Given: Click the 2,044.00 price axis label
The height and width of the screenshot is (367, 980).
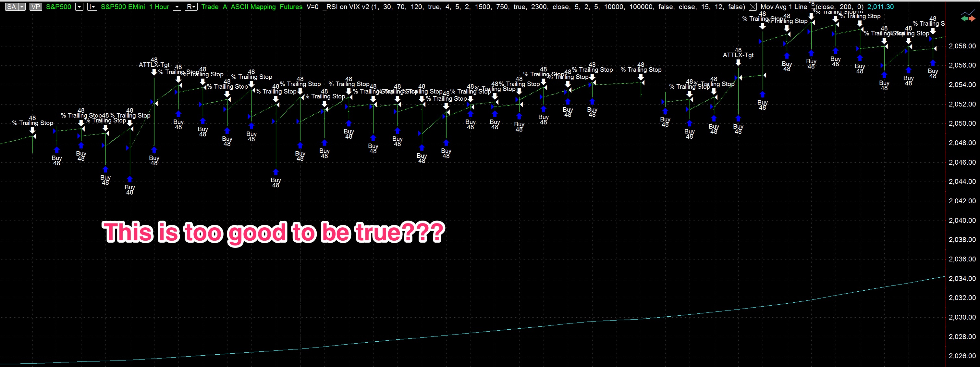Looking at the screenshot, I should coord(962,182).
